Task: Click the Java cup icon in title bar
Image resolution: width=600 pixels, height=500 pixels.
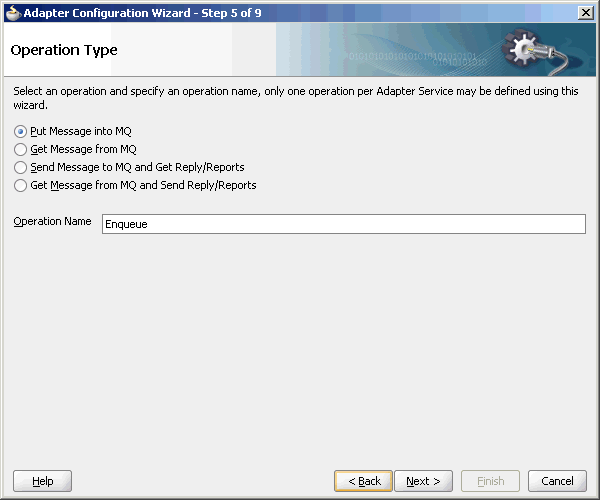Action: pyautogui.click(x=13, y=13)
